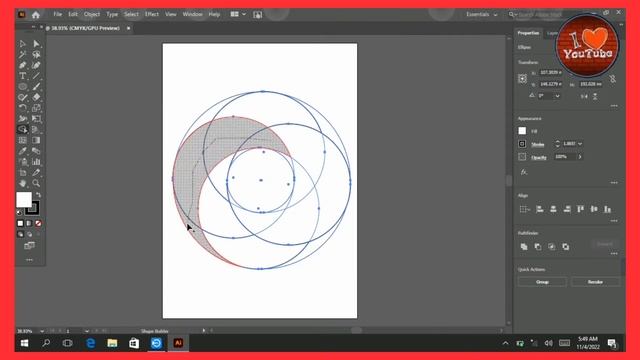640x360 pixels.
Task: Show more Transform options
Action: click(x=614, y=106)
